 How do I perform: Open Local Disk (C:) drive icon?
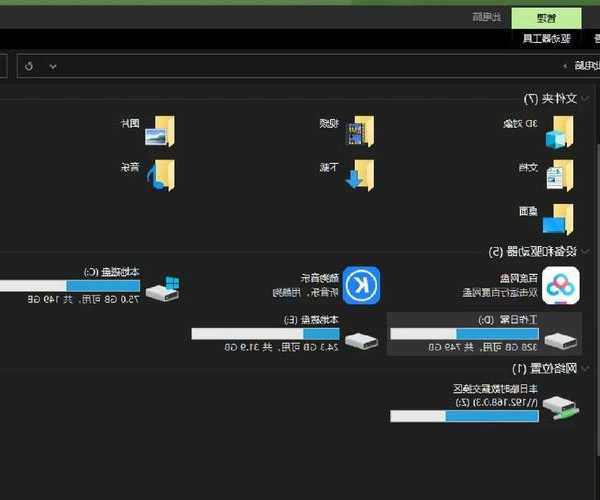[162, 289]
